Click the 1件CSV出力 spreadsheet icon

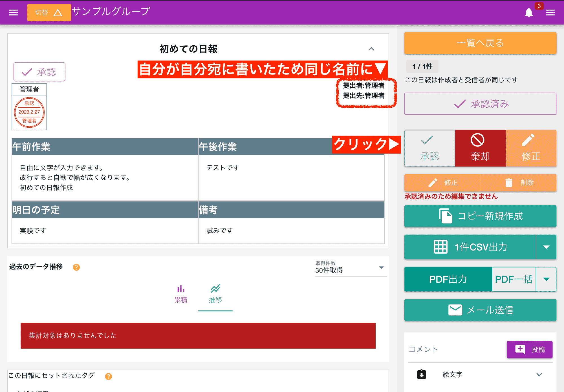(x=440, y=247)
